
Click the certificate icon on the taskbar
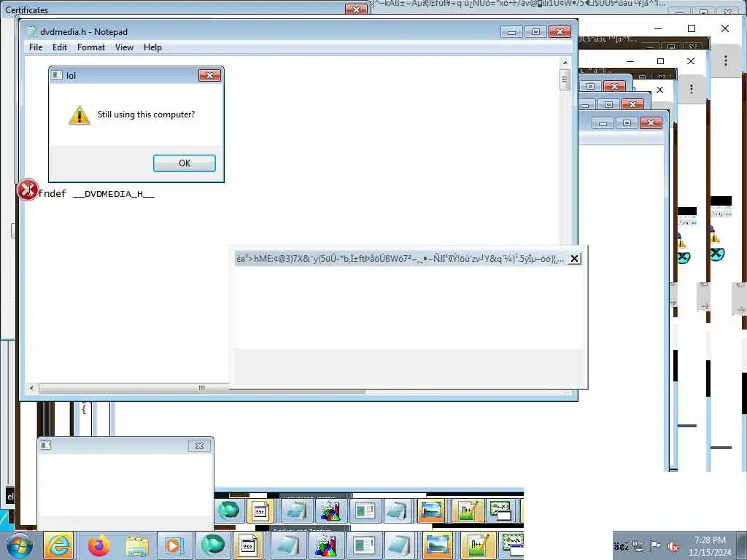click(x=511, y=545)
